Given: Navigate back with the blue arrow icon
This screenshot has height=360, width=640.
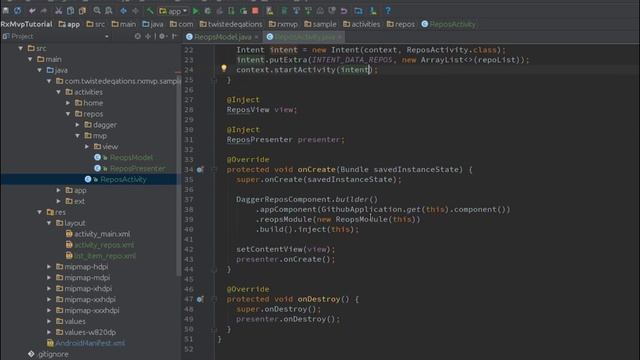Looking at the screenshot, I should 123,11.
